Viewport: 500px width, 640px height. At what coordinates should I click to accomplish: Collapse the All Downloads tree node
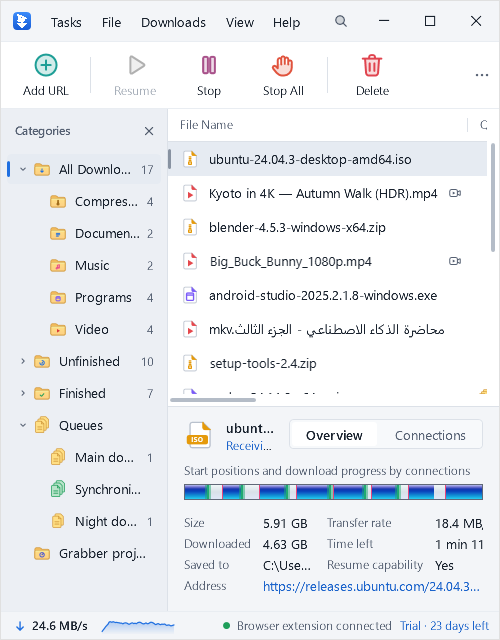click(x=23, y=169)
